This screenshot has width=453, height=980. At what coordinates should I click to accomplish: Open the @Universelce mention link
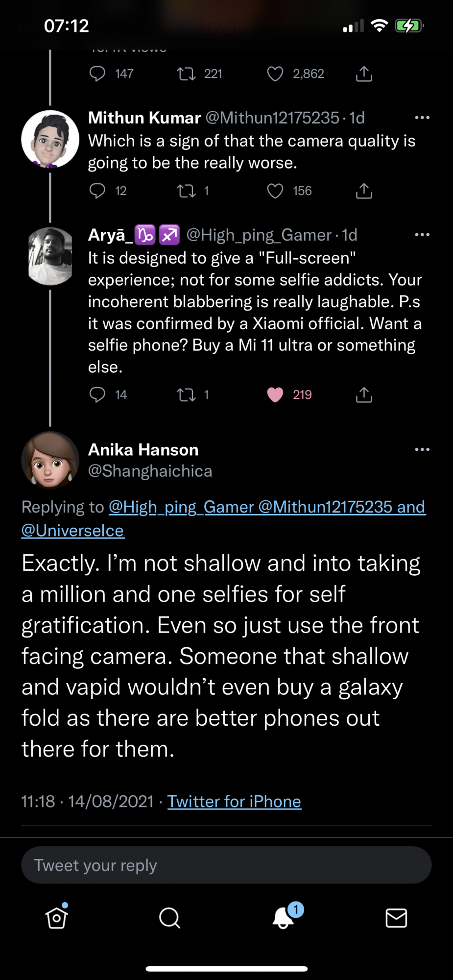tap(72, 531)
